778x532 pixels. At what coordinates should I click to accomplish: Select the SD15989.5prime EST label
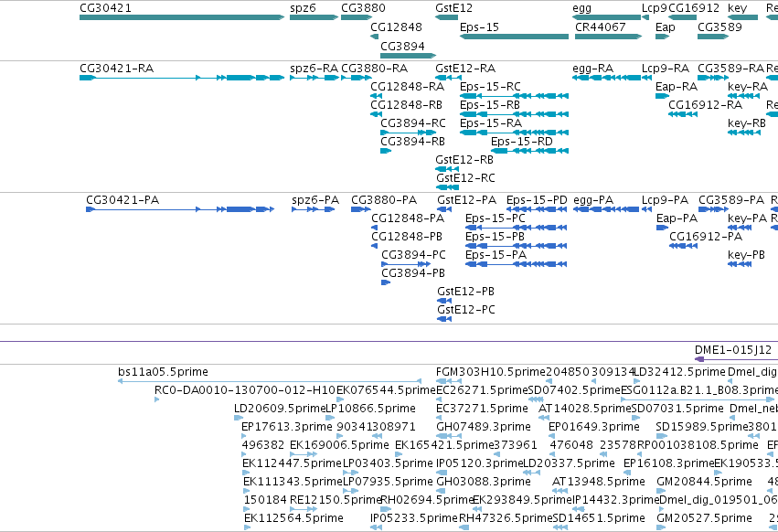coord(704,427)
